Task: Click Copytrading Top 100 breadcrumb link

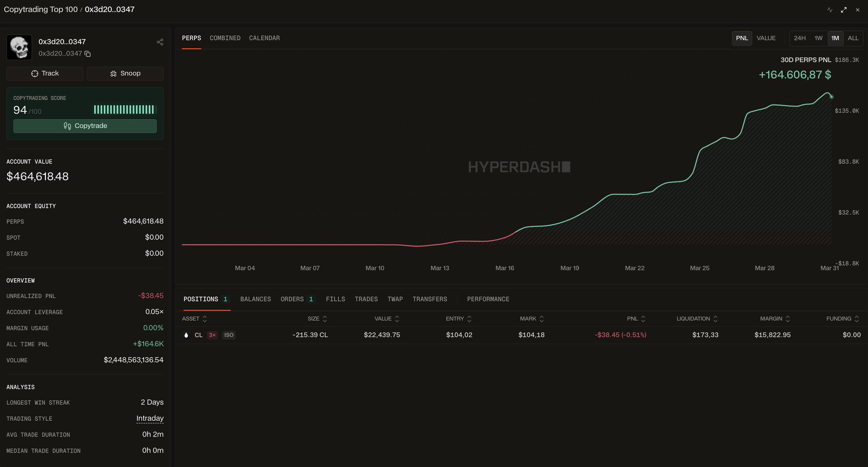Action: point(41,9)
